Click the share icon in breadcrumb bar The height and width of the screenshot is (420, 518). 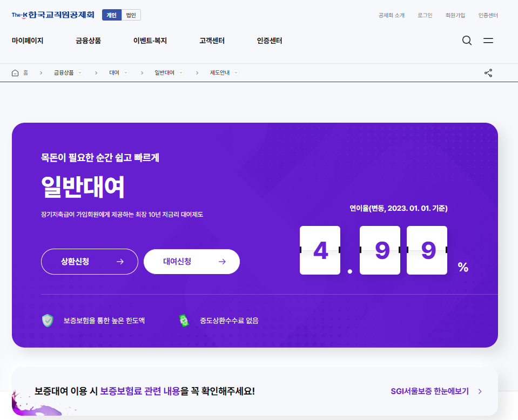tap(488, 73)
